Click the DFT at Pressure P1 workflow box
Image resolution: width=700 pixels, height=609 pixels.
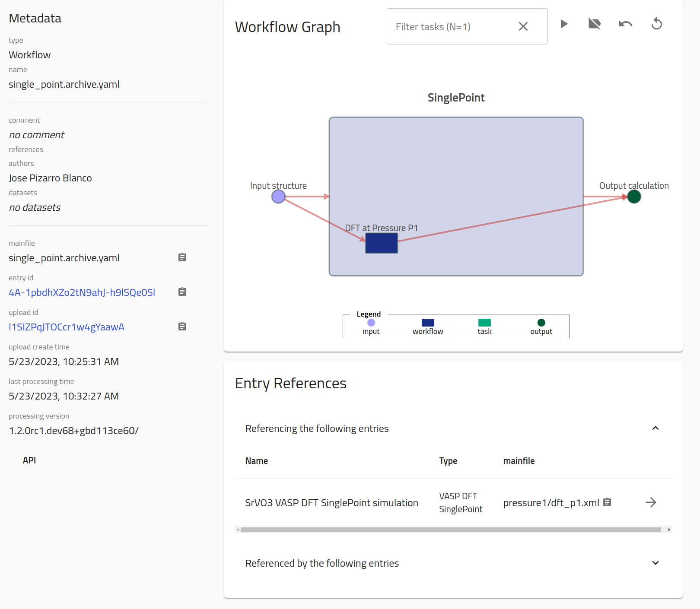pyautogui.click(x=382, y=243)
